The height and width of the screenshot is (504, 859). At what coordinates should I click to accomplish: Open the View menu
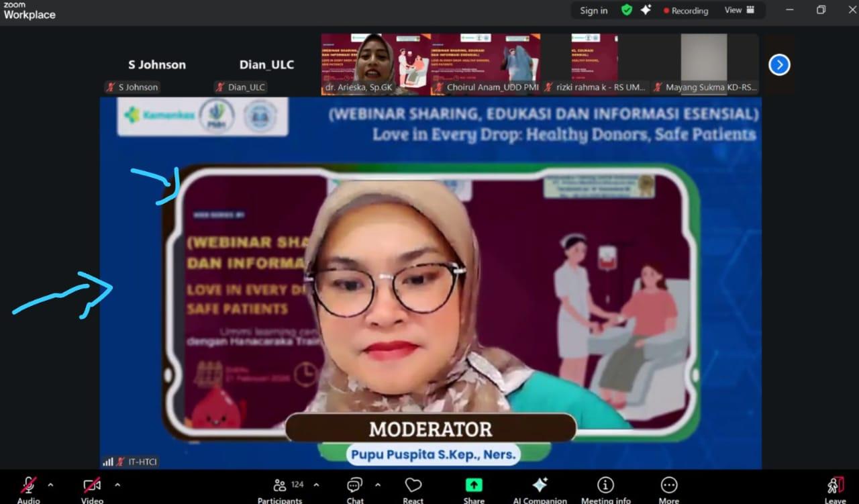(x=740, y=10)
